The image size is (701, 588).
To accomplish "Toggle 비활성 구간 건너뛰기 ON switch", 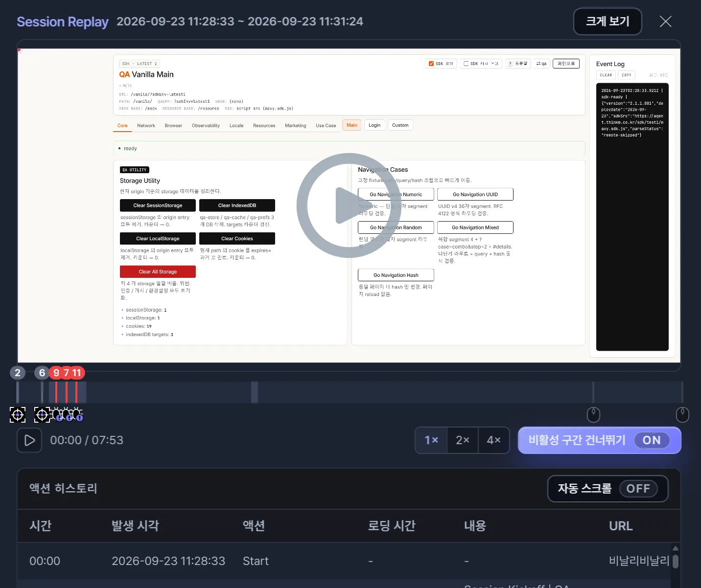I will click(x=651, y=440).
